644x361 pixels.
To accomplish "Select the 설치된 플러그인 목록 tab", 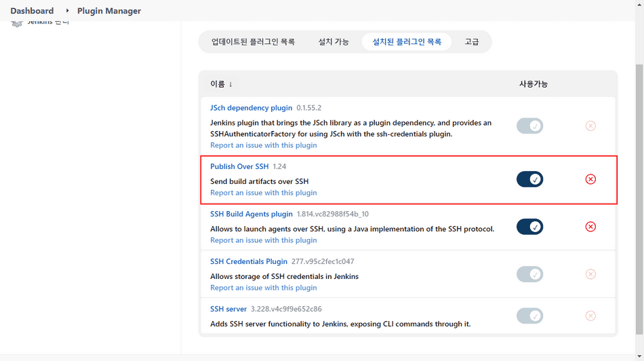I will [407, 41].
